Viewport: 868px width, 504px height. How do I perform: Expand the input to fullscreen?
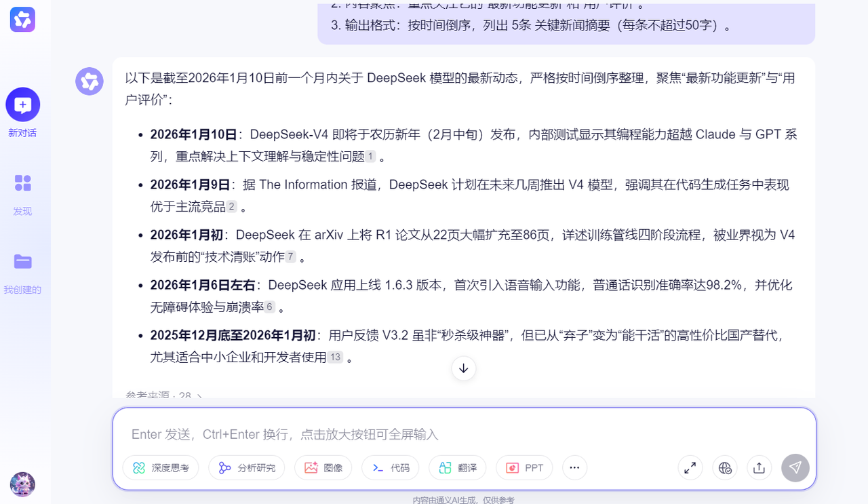point(690,467)
